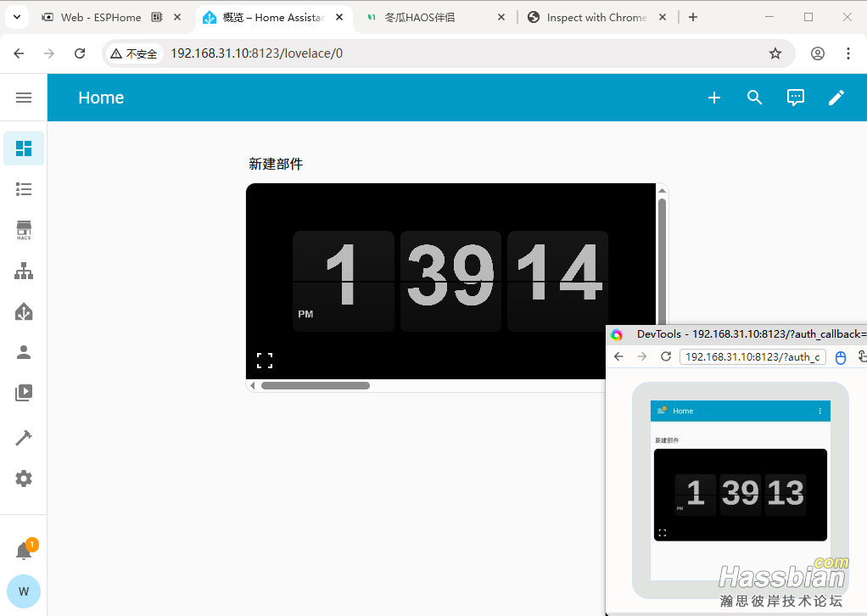867x616 pixels.
Task: Click the search magnifier in the Home header
Action: (754, 98)
